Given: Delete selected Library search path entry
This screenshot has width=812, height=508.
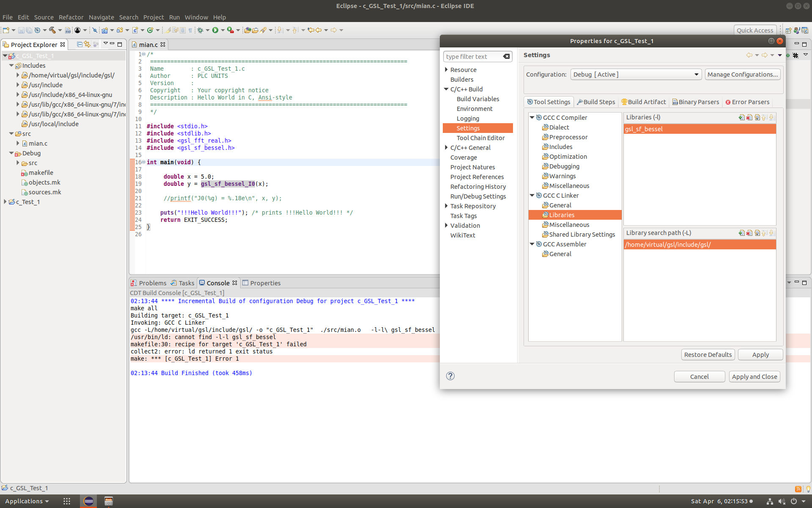Looking at the screenshot, I should pos(749,233).
